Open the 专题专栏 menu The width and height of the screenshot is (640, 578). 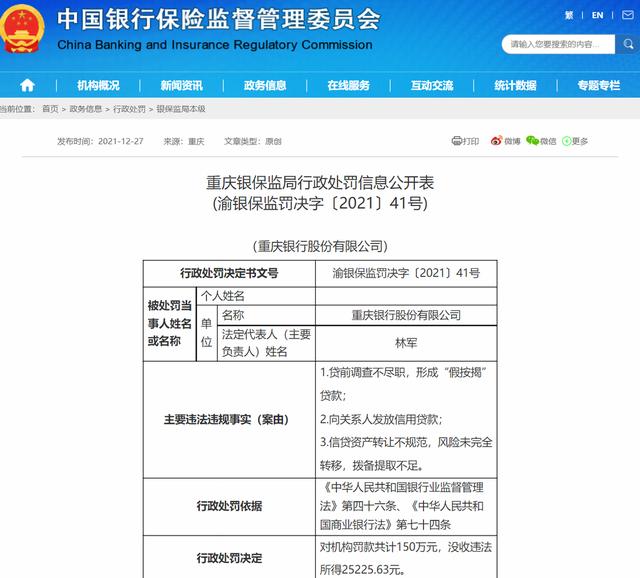(x=599, y=85)
